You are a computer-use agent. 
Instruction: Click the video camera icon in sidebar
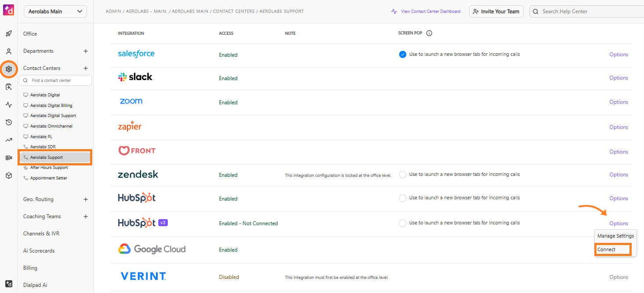tap(9, 158)
